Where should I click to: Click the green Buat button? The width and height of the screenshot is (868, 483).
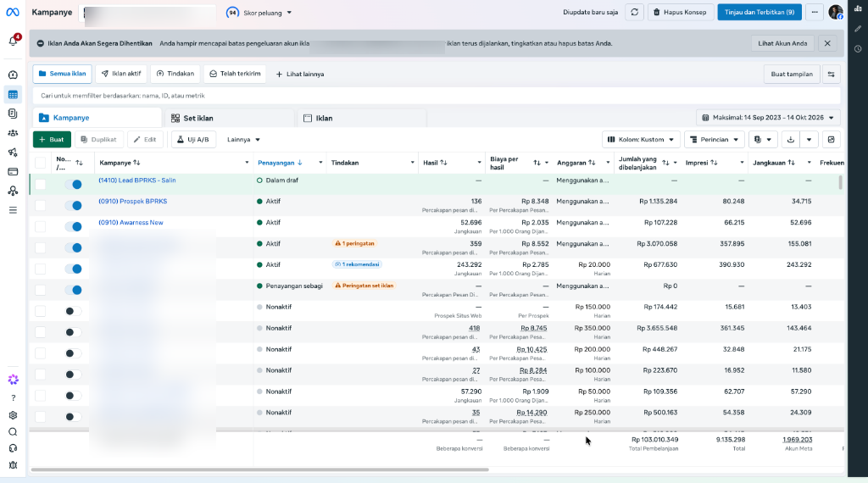point(52,140)
